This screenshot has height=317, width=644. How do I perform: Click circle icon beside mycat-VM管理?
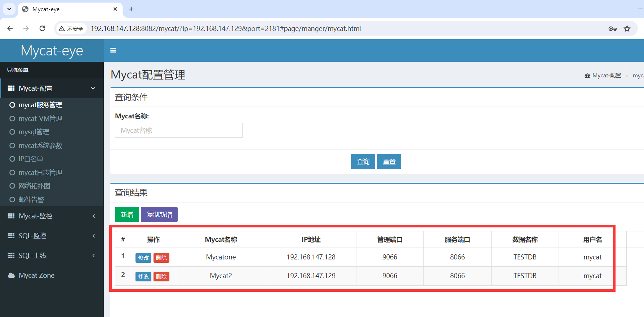click(12, 119)
